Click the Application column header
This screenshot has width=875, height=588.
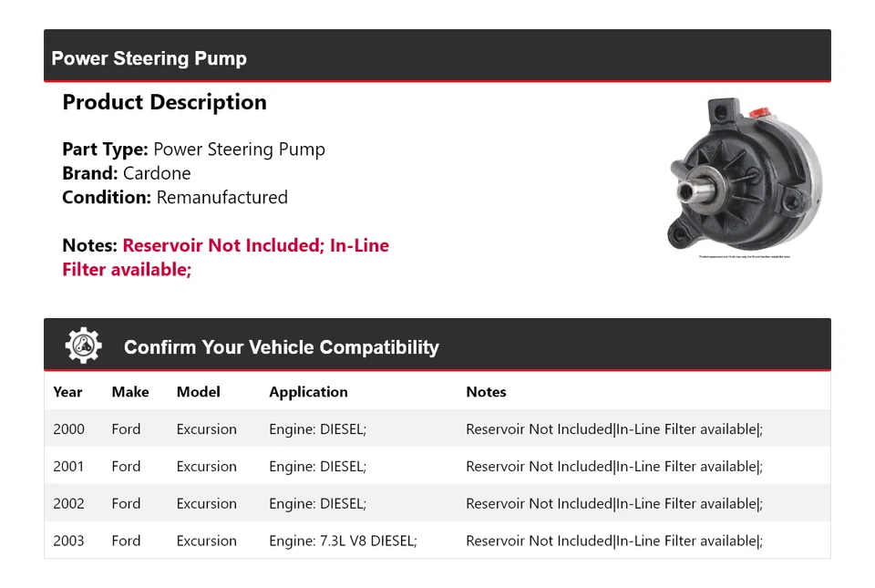308,392
